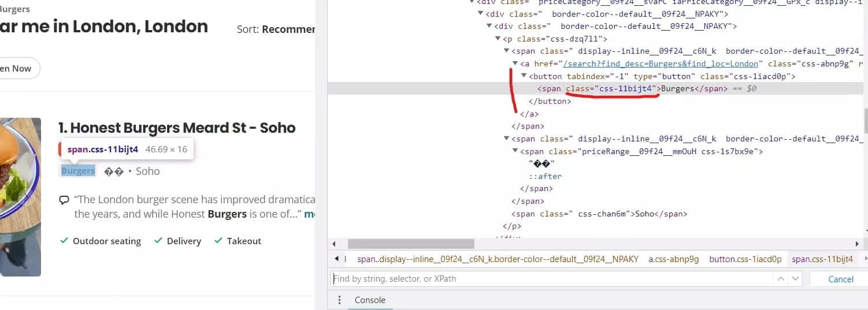
Task: Click the class="css-1iacd0p" attribute text
Action: pyautogui.click(x=745, y=76)
